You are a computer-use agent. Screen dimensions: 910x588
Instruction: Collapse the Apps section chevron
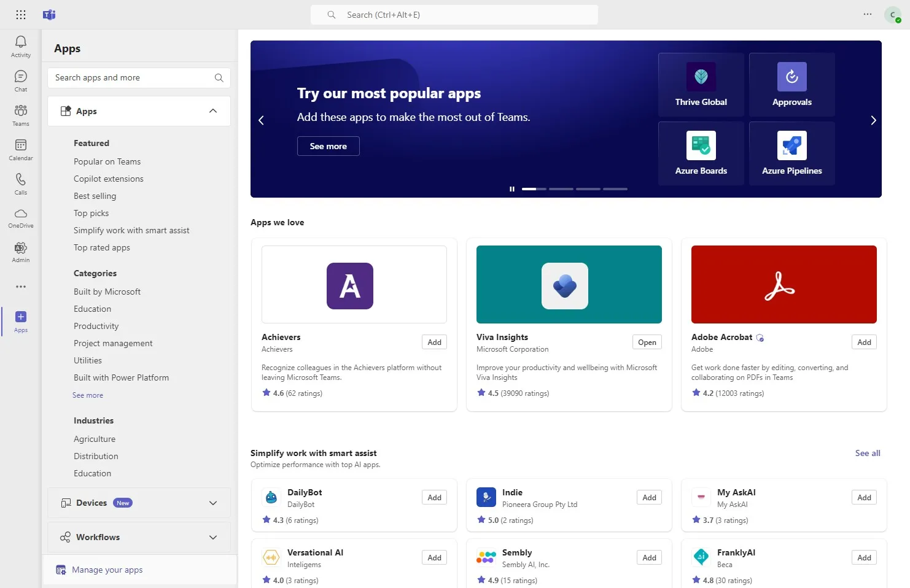(x=213, y=111)
